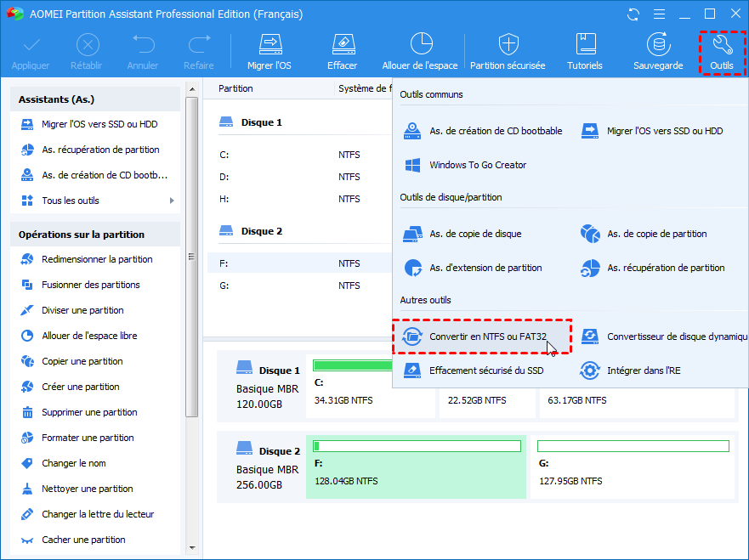Click the Rétablir toolbar icon
The width and height of the screenshot is (749, 560).
pyautogui.click(x=88, y=45)
